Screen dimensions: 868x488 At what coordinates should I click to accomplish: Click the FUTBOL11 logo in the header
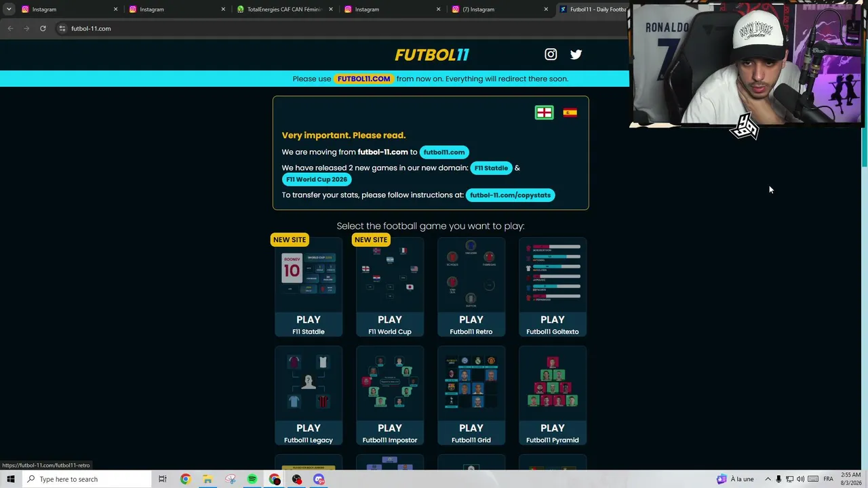click(432, 55)
